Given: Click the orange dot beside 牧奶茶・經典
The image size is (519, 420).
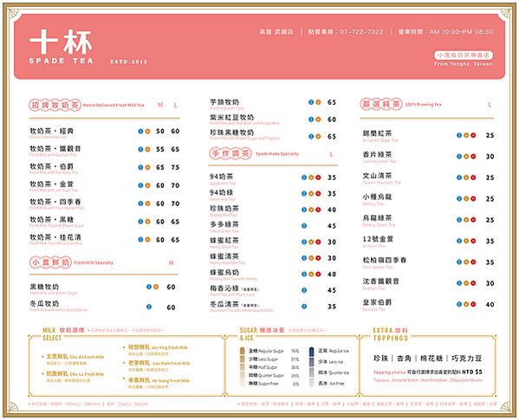Looking at the screenshot, I should coord(147,132).
